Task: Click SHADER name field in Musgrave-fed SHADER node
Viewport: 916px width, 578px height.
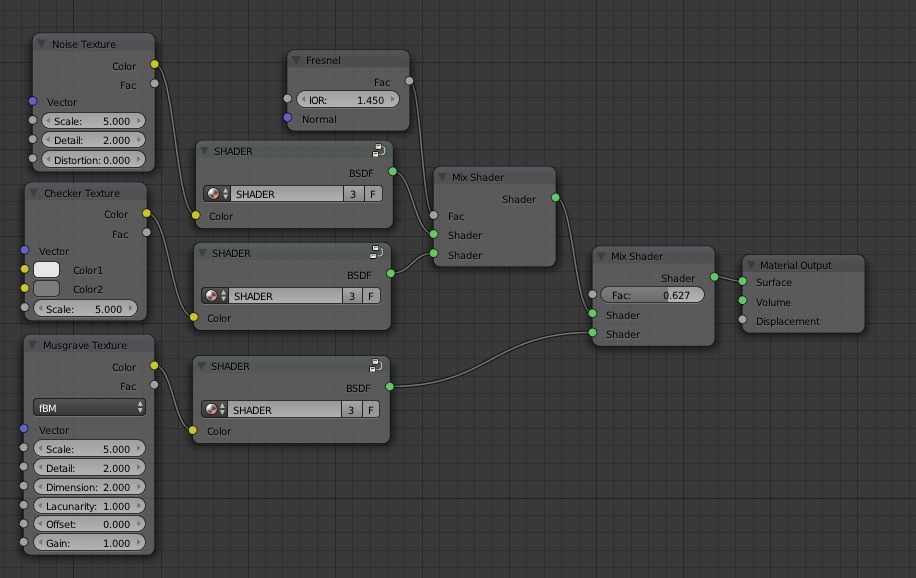Action: coord(284,410)
